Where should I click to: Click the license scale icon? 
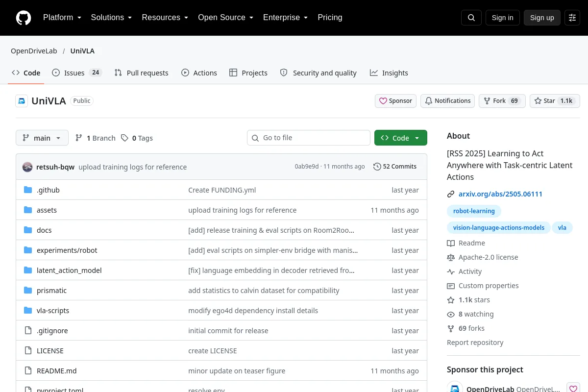point(451,257)
